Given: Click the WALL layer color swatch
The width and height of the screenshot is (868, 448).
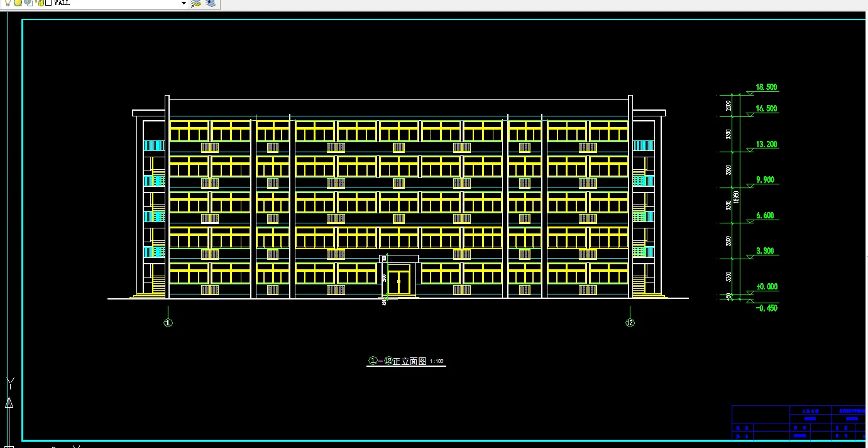Looking at the screenshot, I should [x=48, y=3].
